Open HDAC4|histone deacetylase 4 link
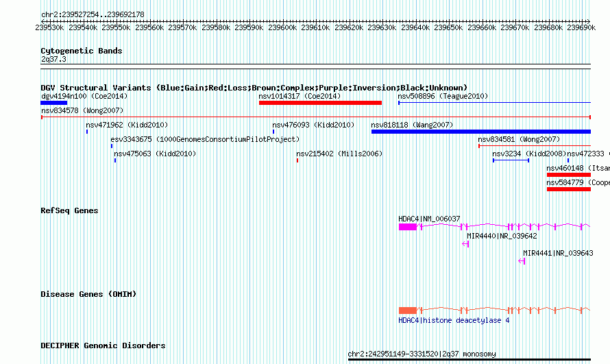 click(x=454, y=320)
